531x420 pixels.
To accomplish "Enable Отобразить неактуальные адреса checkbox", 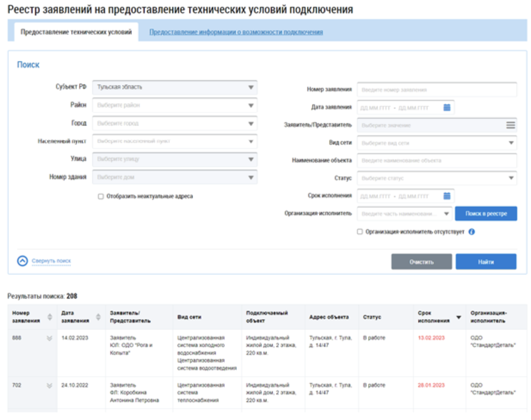I will pyautogui.click(x=101, y=196).
